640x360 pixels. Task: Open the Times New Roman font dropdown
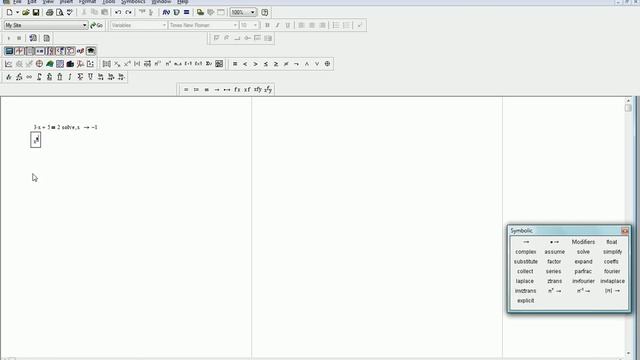point(235,25)
